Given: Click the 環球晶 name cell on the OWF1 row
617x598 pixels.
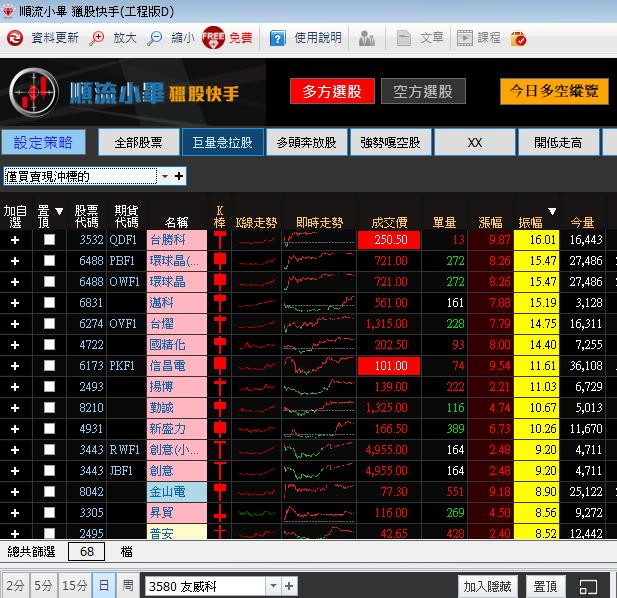Looking at the screenshot, I should [177, 282].
